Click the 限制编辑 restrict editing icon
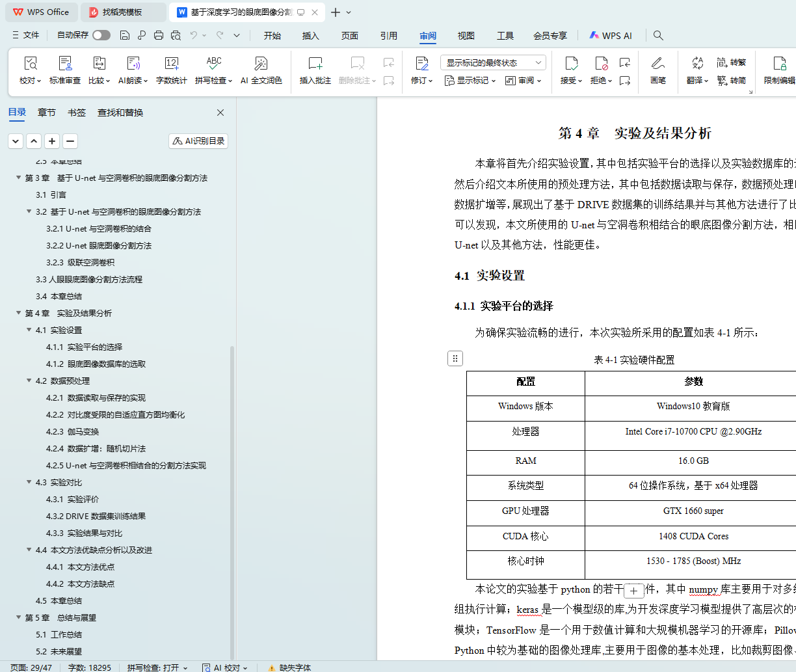The width and height of the screenshot is (796, 672). click(778, 64)
